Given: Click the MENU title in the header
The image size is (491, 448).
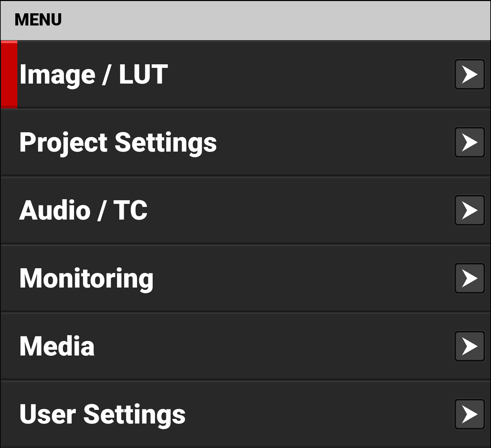Looking at the screenshot, I should (38, 20).
